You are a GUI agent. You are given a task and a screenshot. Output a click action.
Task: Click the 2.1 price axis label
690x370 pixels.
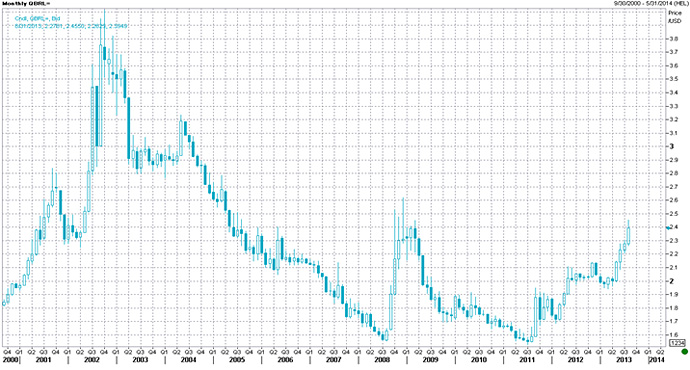673,268
